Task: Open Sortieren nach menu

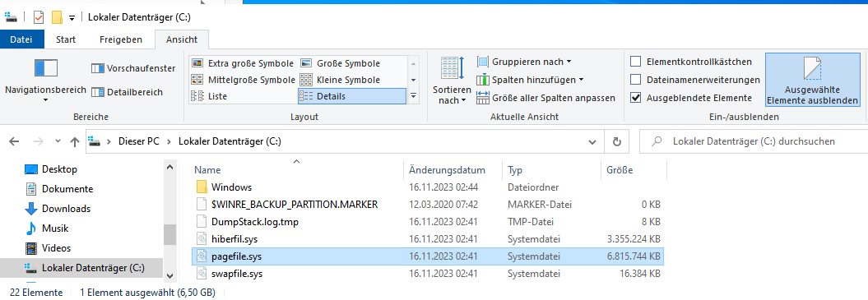Action: [452, 80]
